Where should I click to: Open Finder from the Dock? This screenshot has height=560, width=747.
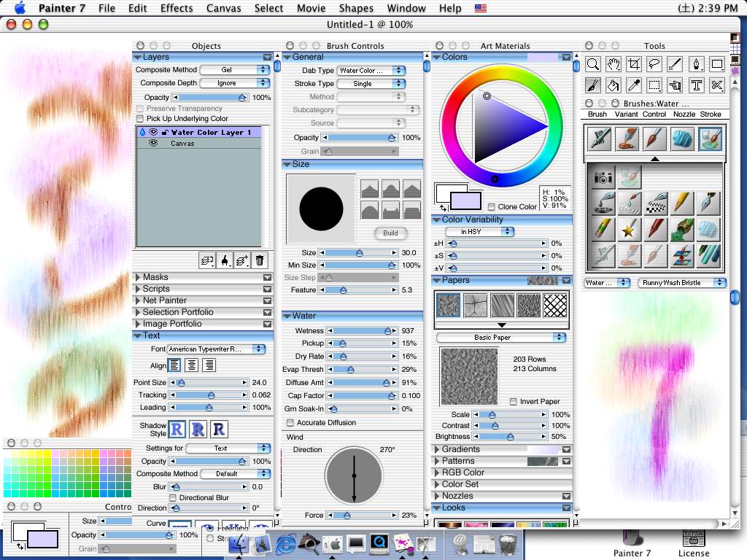click(x=239, y=544)
